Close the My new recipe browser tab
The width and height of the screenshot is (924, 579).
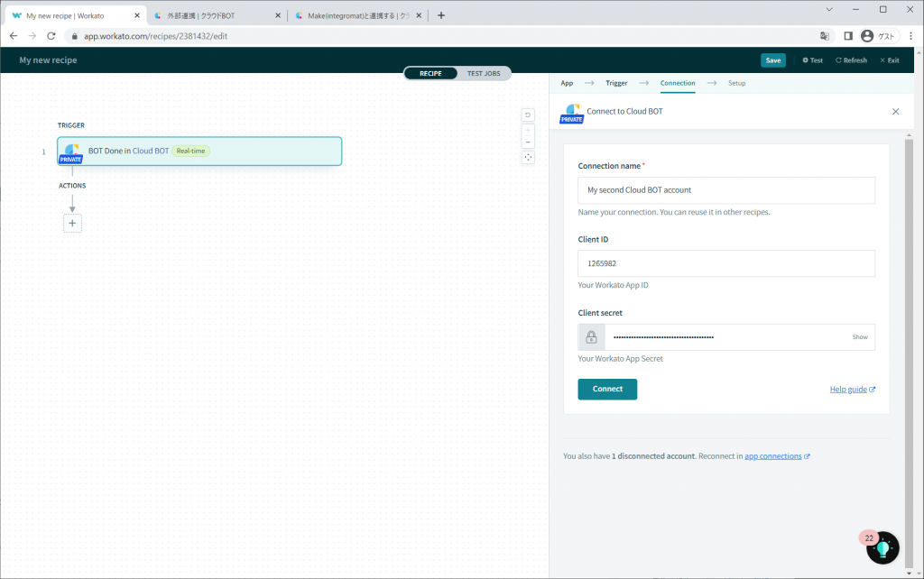click(137, 16)
